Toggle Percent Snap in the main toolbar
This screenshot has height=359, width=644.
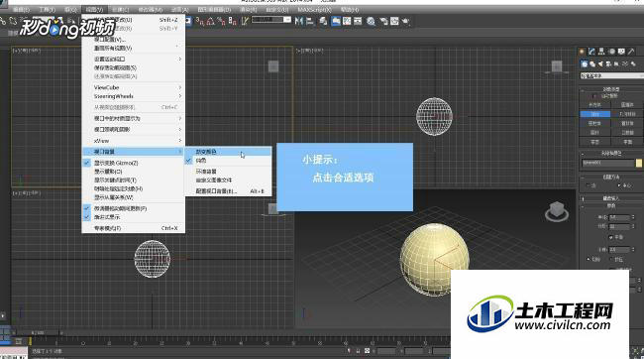click(221, 21)
